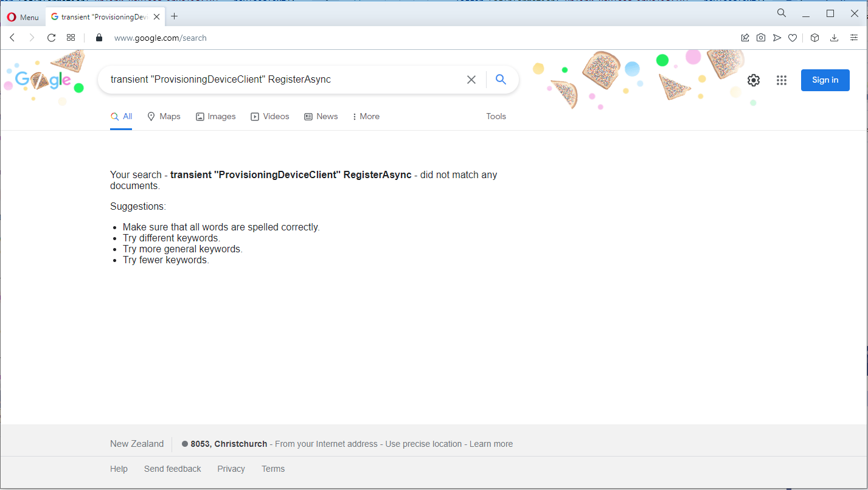Click the heart bookmark icon

pyautogui.click(x=793, y=38)
